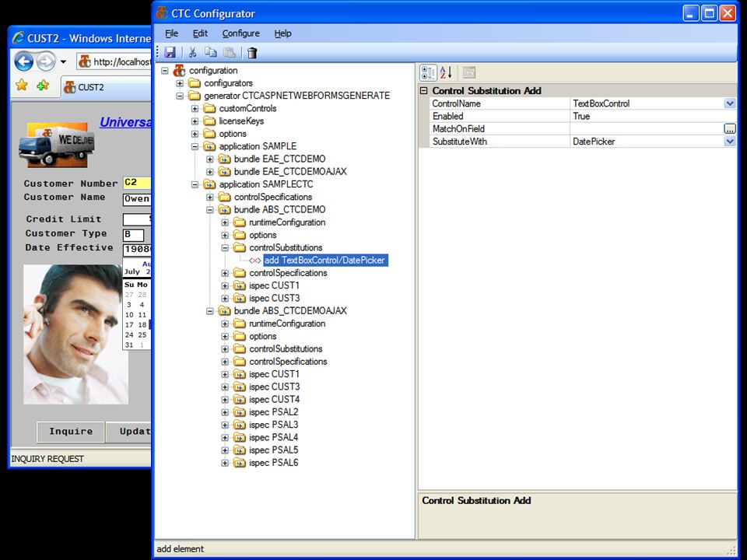Expand the options folder under bundle ABS_CTCDEMO
747x560 pixels.
coord(225,235)
